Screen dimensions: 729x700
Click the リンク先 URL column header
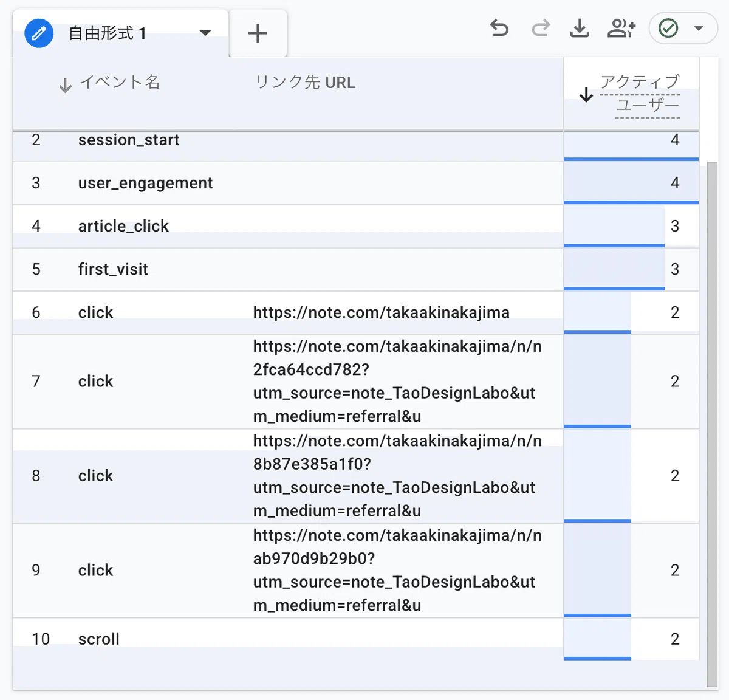point(305,82)
